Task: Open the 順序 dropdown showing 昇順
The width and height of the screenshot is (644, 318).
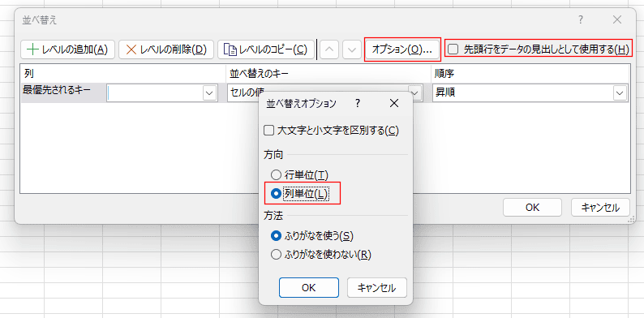Action: click(530, 93)
